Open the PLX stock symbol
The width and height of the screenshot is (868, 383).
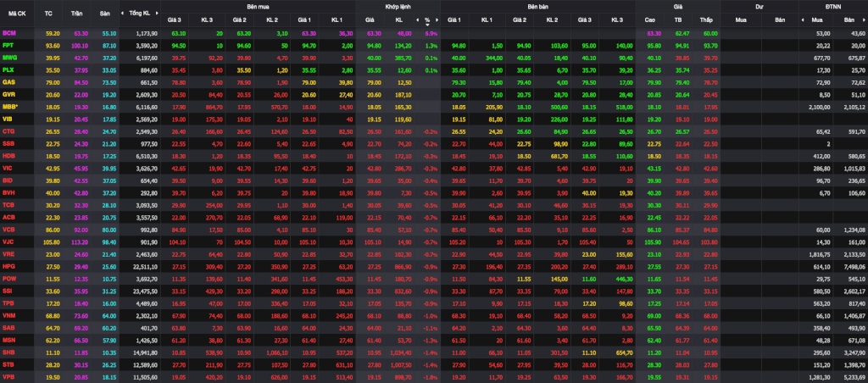tap(8, 69)
